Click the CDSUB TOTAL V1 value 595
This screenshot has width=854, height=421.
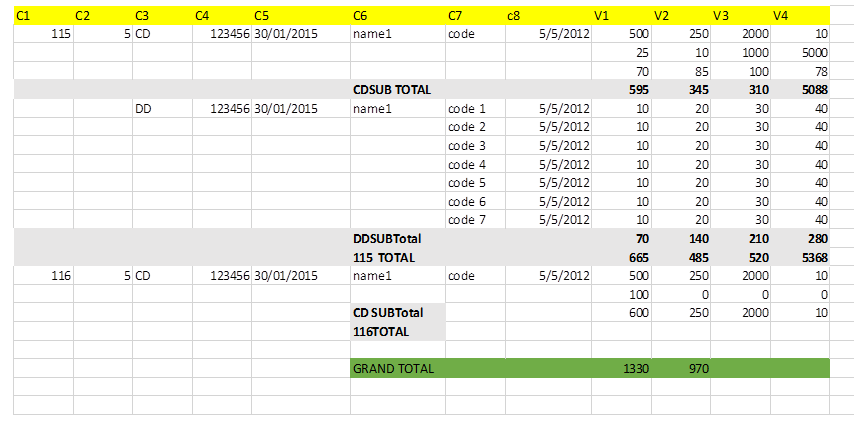coord(621,90)
